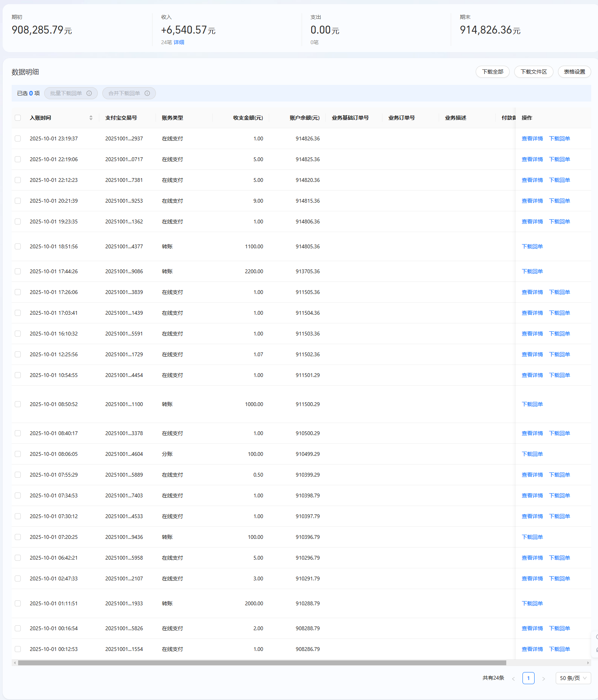Go to next page arrow
The height and width of the screenshot is (700, 598).
click(x=544, y=678)
